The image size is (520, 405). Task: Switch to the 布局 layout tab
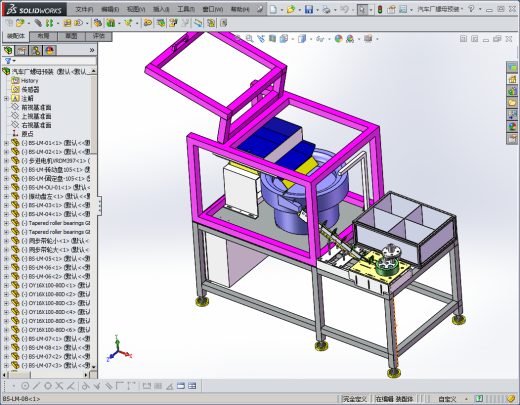coord(43,36)
